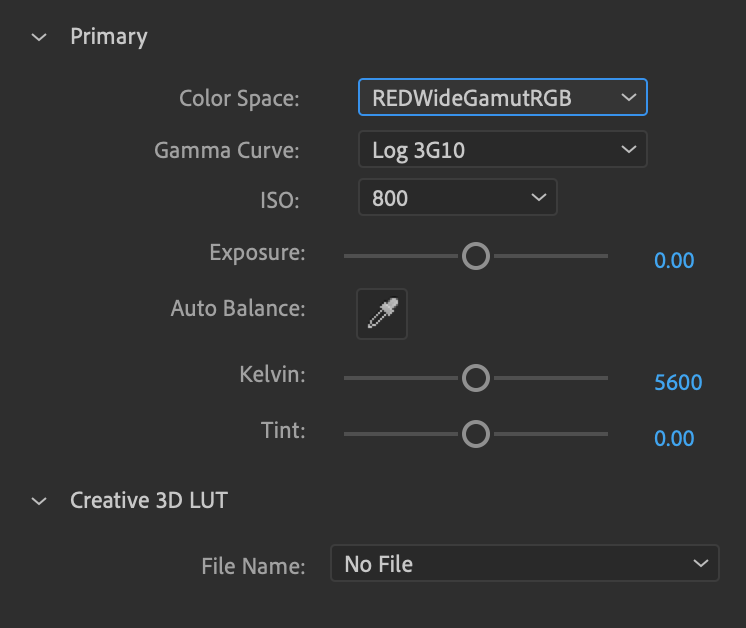Open the Color Space dropdown
746x628 pixels.
point(503,98)
